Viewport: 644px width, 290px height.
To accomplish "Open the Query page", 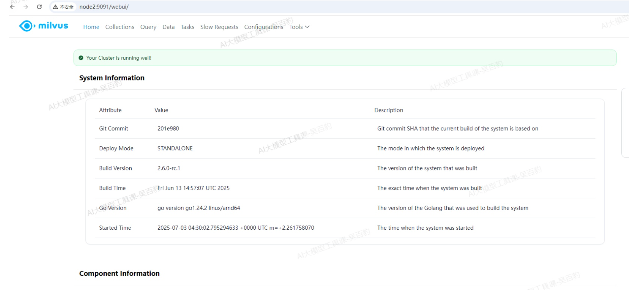I will (x=148, y=27).
